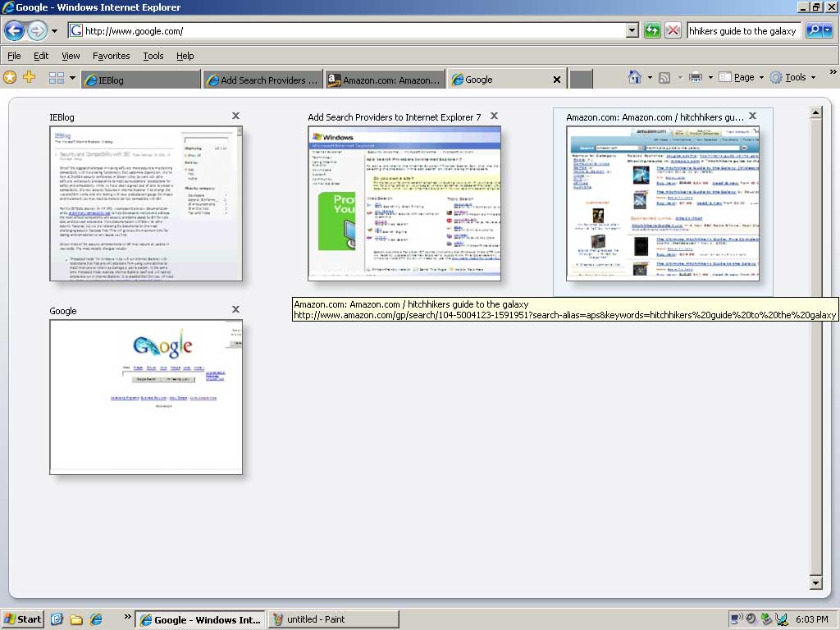Click the RSS Feeds toolbar icon

click(x=664, y=78)
